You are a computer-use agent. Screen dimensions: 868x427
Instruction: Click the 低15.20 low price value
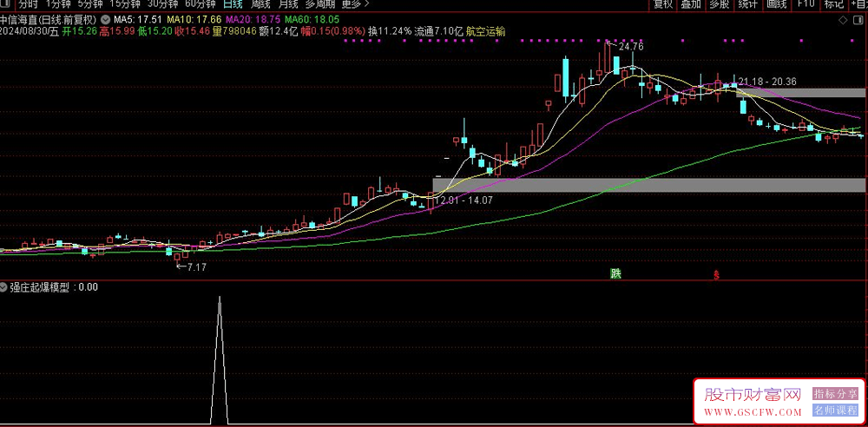(155, 31)
